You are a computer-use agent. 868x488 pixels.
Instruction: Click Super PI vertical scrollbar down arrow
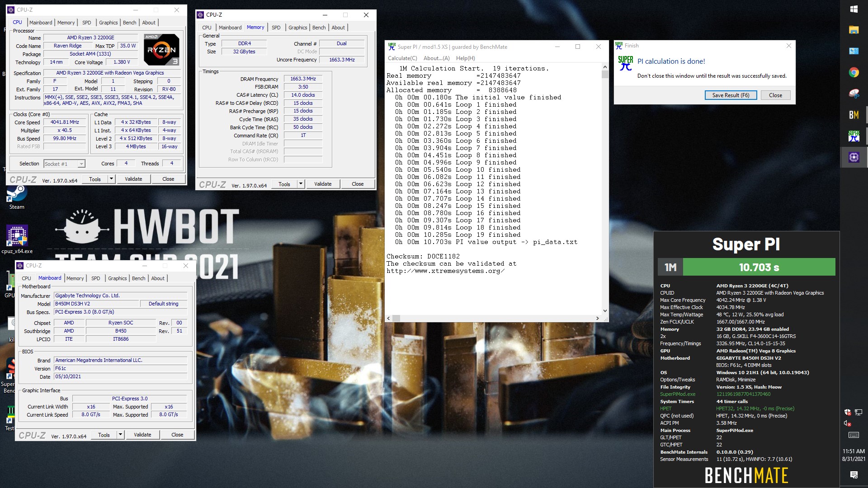tap(605, 311)
